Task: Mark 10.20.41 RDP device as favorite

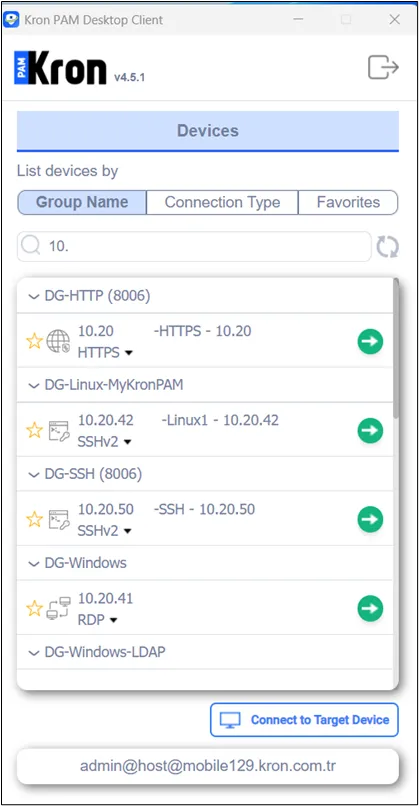Action: [x=34, y=609]
